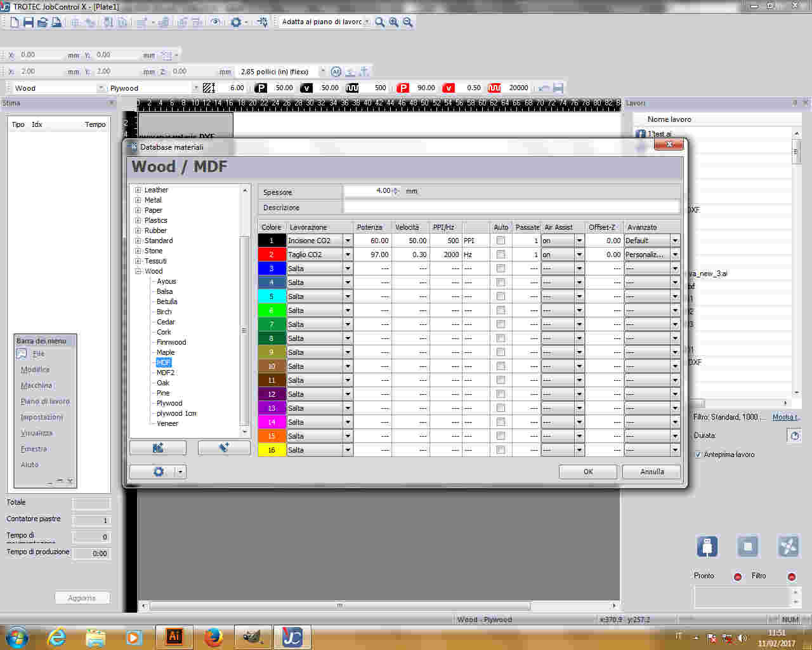Screen dimensions: 812x650
Task: Click the gear button in materials dialog
Action: tap(159, 472)
